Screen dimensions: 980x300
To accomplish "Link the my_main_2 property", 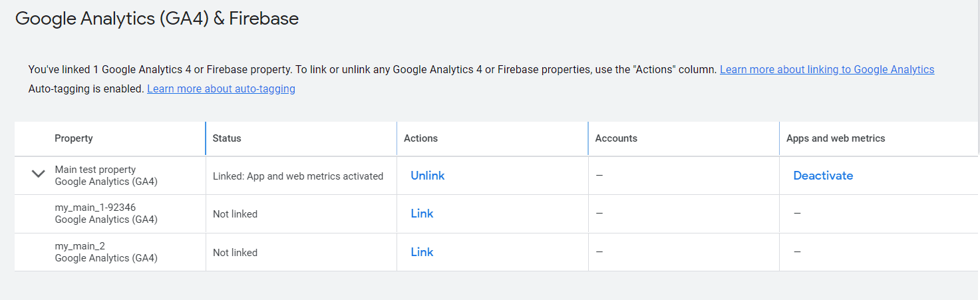I will [422, 252].
